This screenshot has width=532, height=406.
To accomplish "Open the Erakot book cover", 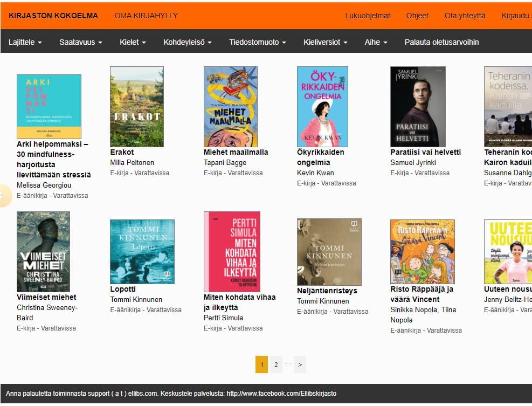I will (x=136, y=107).
